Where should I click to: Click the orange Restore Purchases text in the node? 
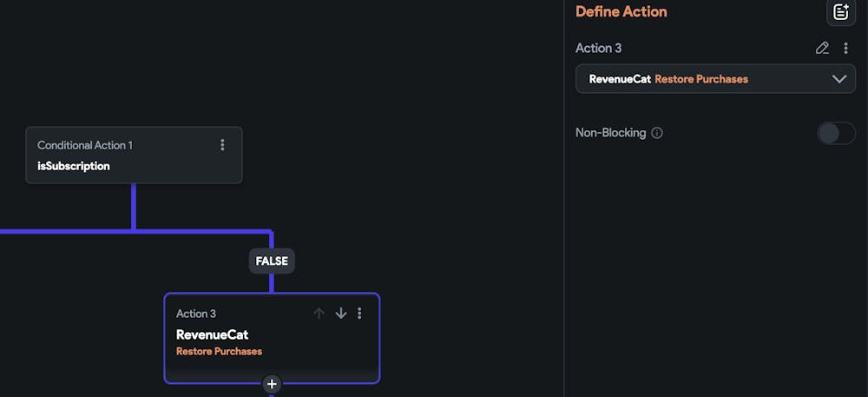click(x=219, y=352)
